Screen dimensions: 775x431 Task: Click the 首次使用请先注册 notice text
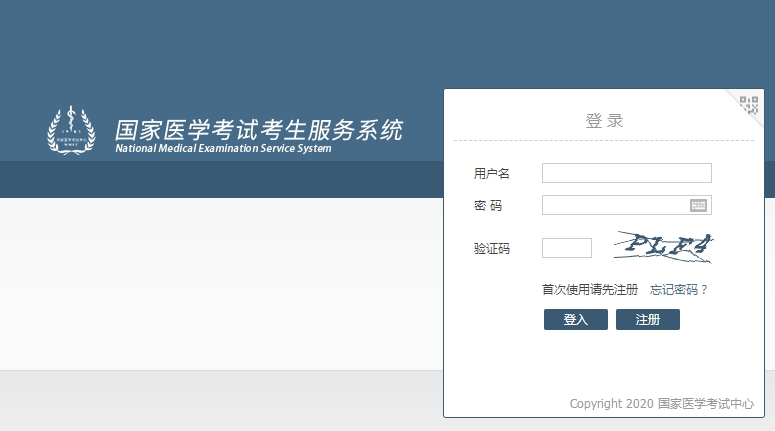(590, 290)
